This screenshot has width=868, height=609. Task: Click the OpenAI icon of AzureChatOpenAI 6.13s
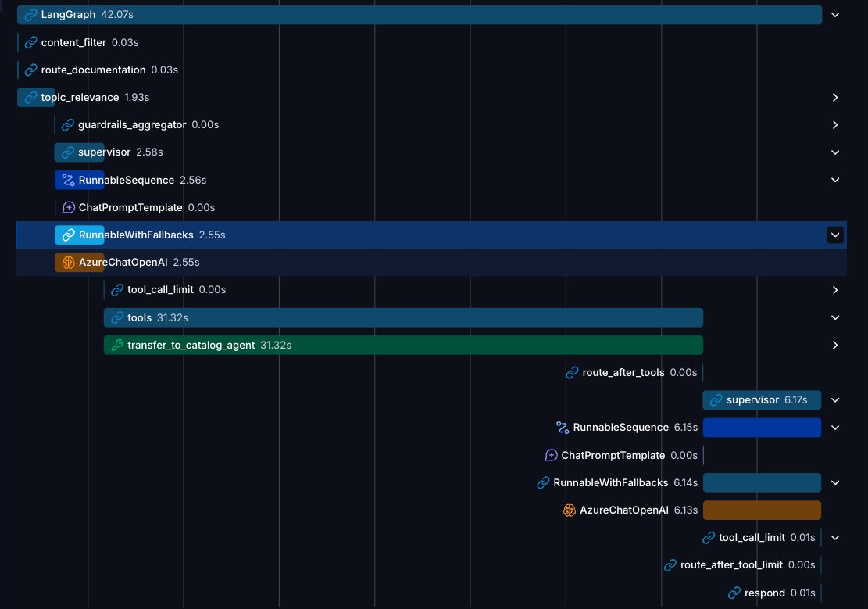(569, 510)
